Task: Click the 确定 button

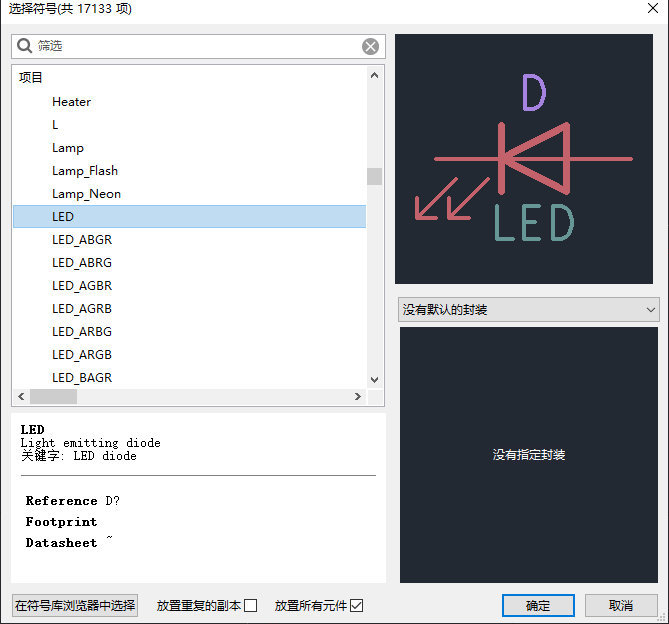Action: pyautogui.click(x=538, y=605)
